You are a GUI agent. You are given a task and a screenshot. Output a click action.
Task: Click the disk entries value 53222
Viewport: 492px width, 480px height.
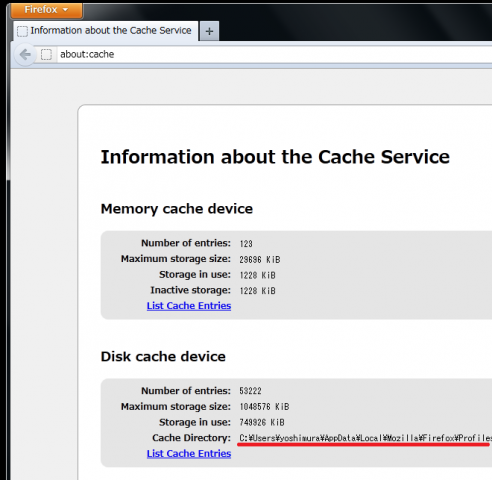coord(250,391)
